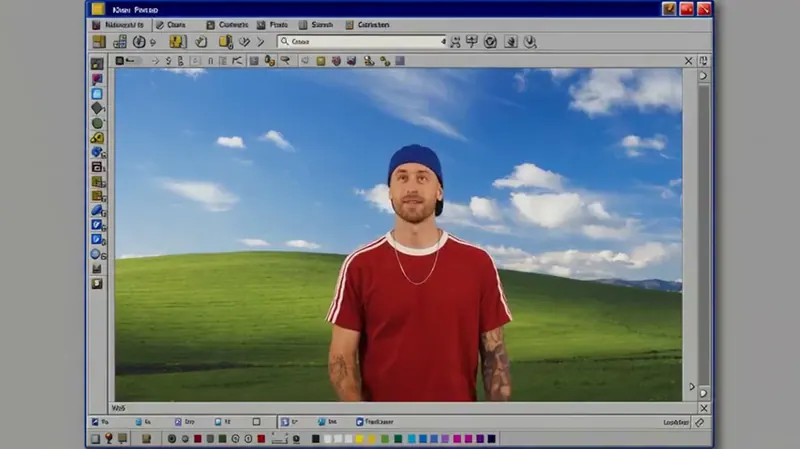Click the pin icon beside panel close X
This screenshot has width=800, height=449.
click(703, 61)
